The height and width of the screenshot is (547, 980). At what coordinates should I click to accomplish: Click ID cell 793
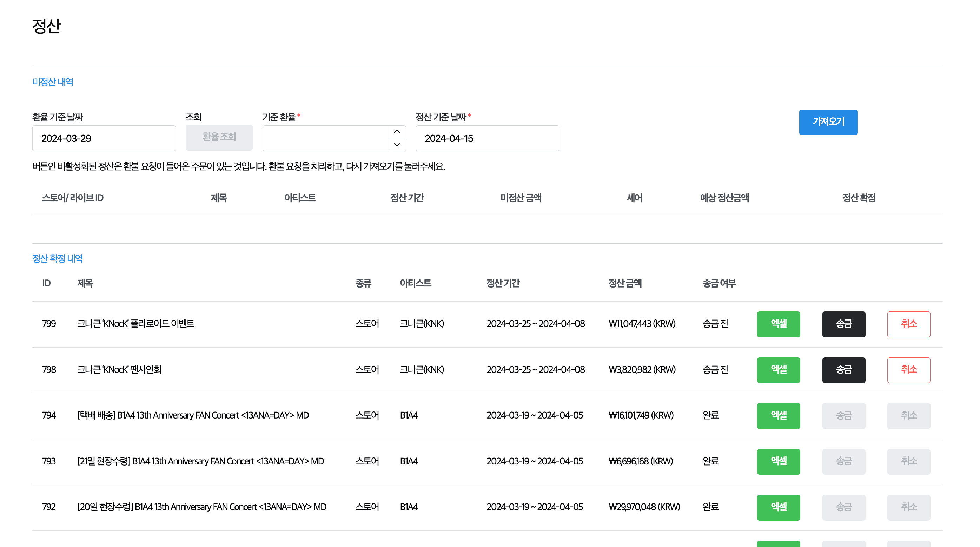point(49,461)
